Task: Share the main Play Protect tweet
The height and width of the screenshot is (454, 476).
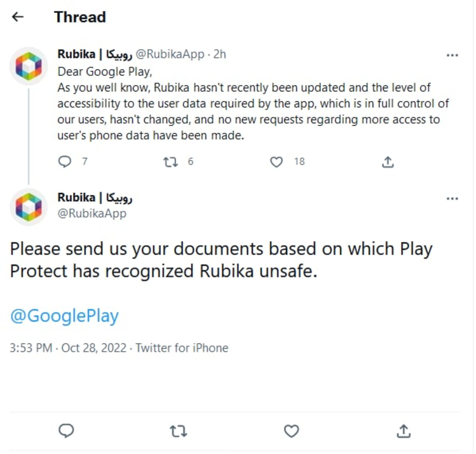Action: click(x=404, y=431)
